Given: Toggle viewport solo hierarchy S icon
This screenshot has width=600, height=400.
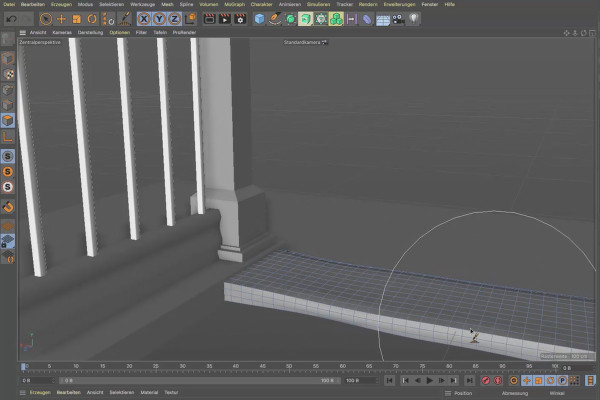Looking at the screenshot, I should coord(8,187).
